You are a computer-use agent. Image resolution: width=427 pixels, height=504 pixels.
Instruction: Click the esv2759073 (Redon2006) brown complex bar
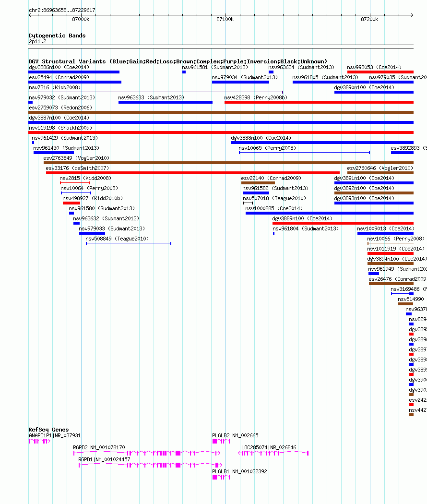coord(221,112)
